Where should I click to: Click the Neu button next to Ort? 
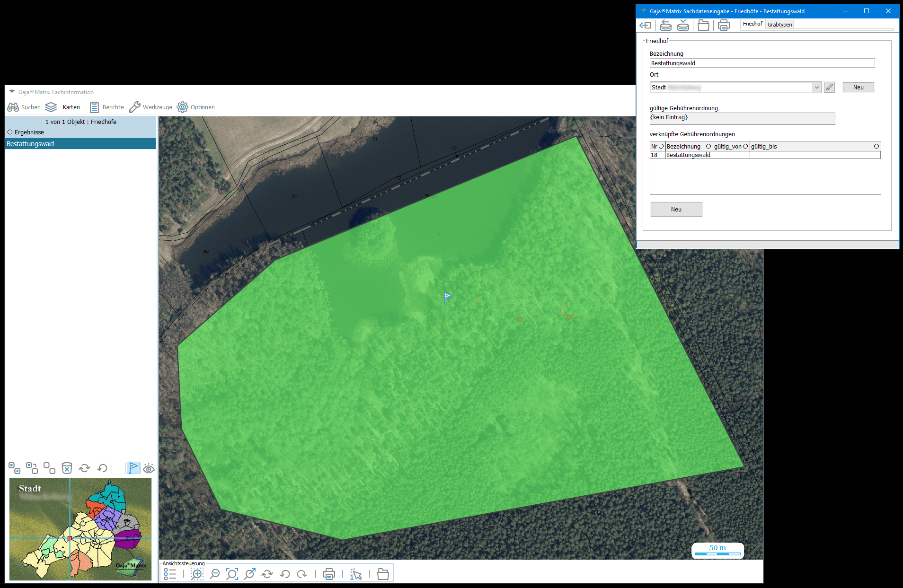coord(858,88)
